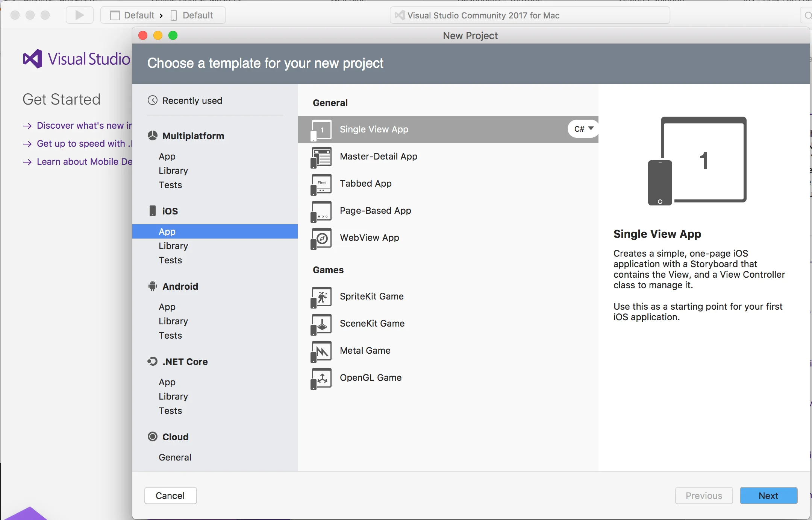The height and width of the screenshot is (520, 812).
Task: Zoom the New Project dialog with green button
Action: (x=173, y=35)
